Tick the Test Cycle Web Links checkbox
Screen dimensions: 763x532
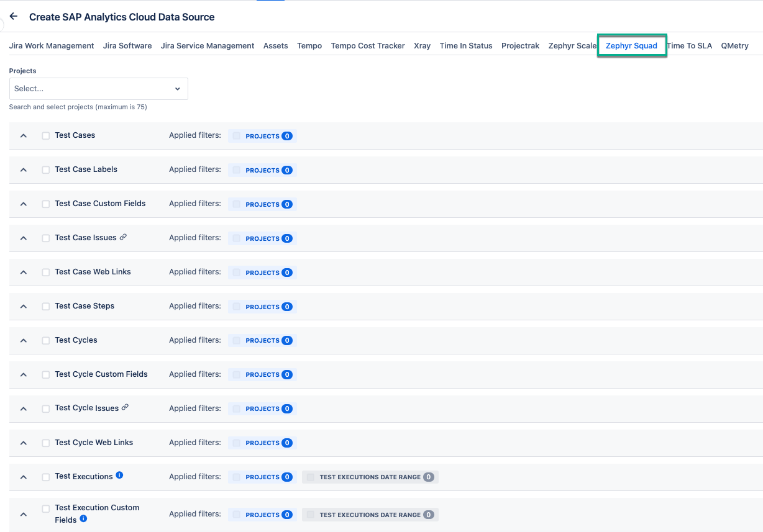(46, 443)
